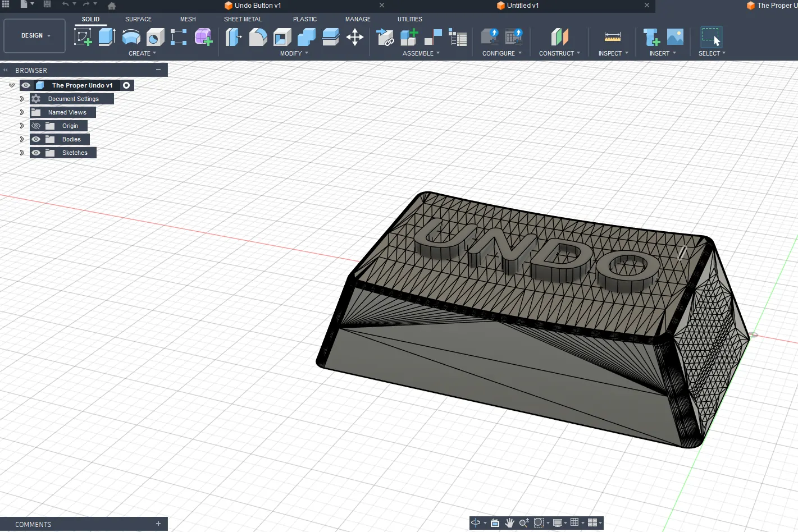Viewport: 798px width, 532px height.
Task: Activate the Fillet tool
Action: point(258,37)
